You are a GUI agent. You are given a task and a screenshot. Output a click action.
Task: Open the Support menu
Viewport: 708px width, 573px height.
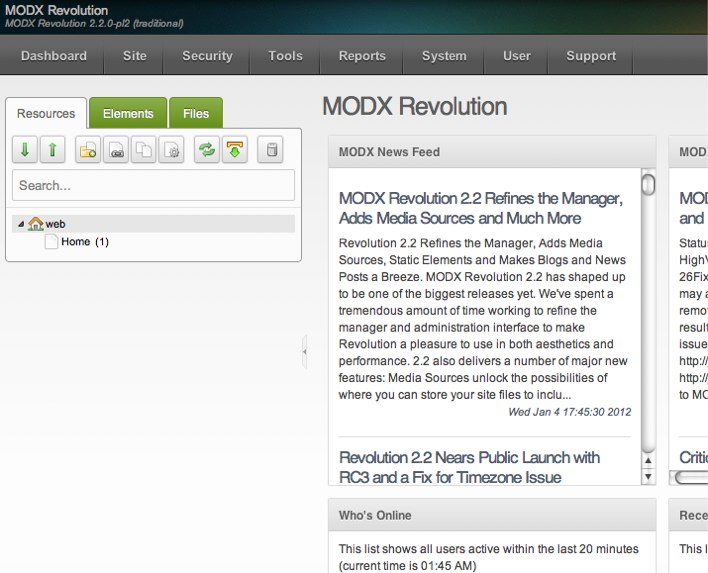coord(591,56)
